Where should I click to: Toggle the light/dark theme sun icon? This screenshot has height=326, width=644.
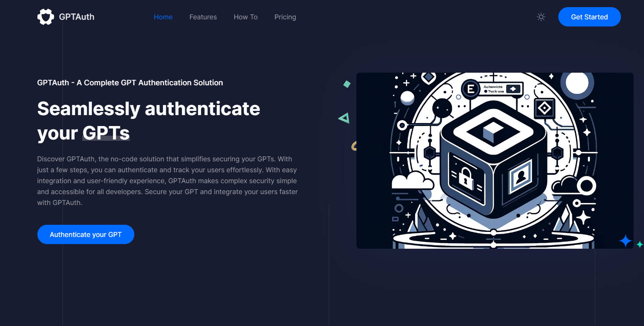point(541,17)
